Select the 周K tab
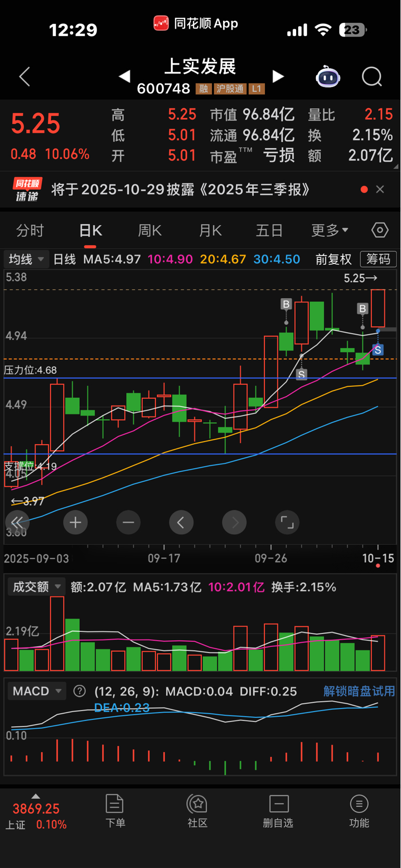401x868 pixels. tap(150, 230)
